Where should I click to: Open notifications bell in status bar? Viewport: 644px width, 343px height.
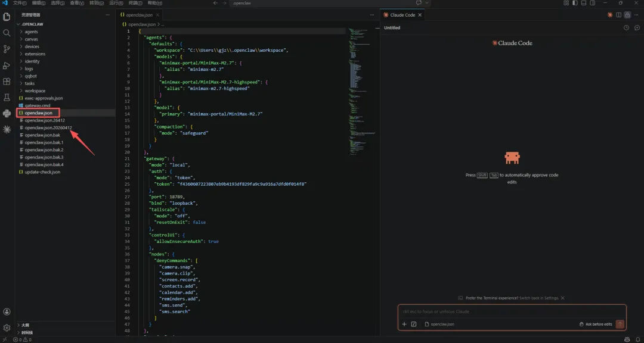[x=637, y=339]
